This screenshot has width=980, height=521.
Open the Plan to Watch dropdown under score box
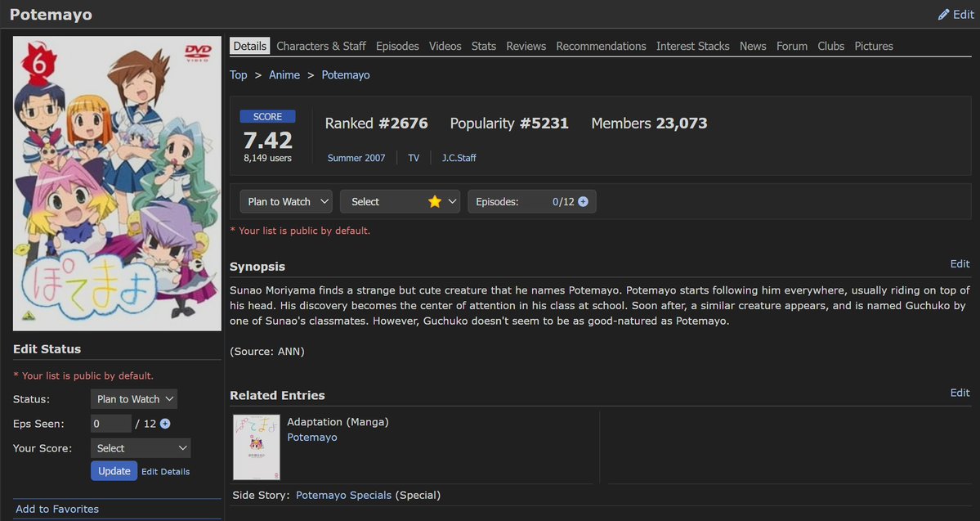tap(286, 201)
